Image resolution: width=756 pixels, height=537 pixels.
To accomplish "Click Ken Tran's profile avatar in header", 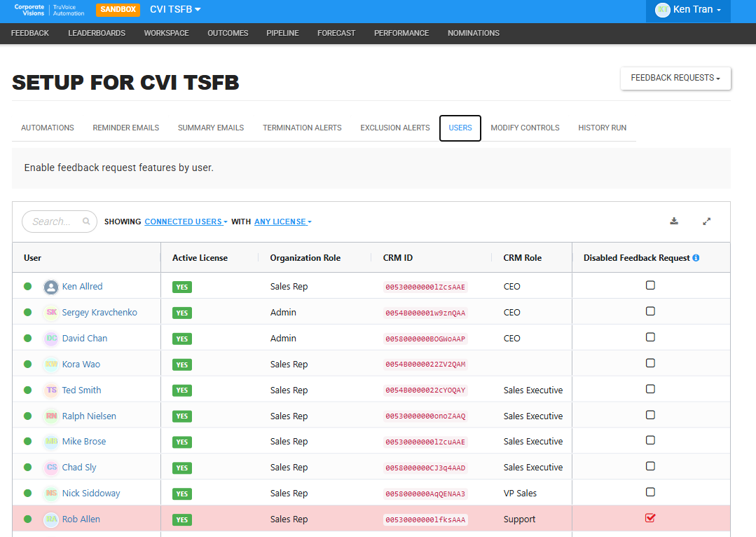I will 663,10.
